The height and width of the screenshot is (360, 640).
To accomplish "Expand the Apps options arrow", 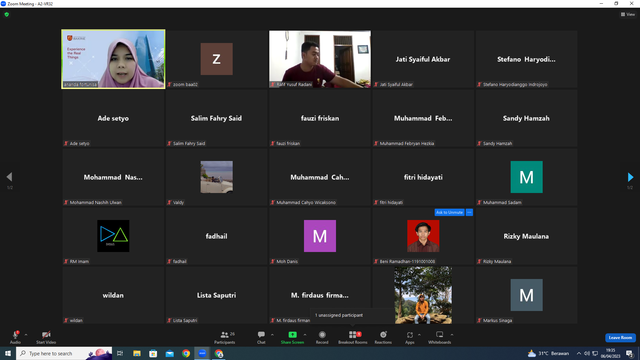I will [419, 335].
